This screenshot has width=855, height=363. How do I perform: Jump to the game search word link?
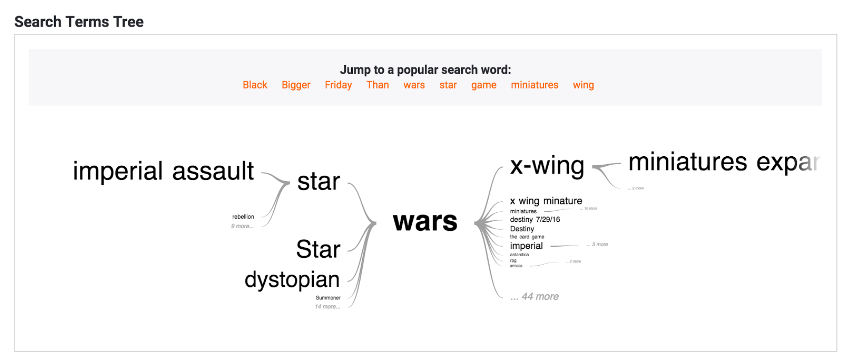click(x=484, y=85)
